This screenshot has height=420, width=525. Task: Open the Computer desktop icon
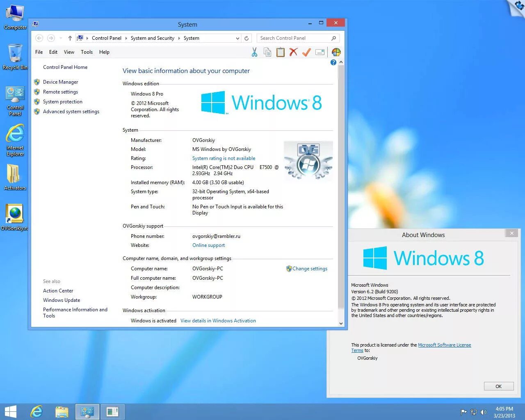coord(15,17)
